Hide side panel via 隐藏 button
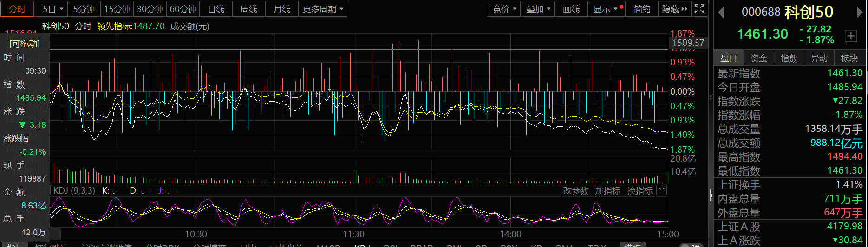Screen dimensions: 868x247 point(674,9)
